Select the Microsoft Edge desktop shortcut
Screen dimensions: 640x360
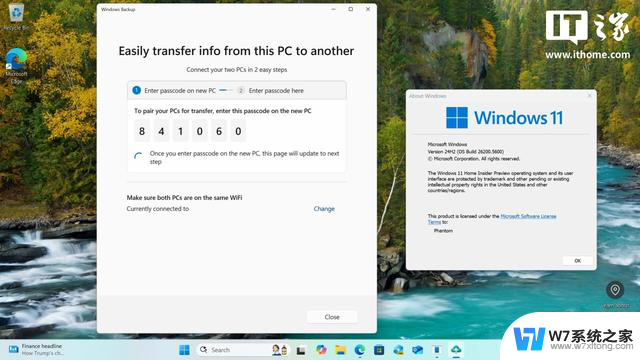pyautogui.click(x=16, y=66)
